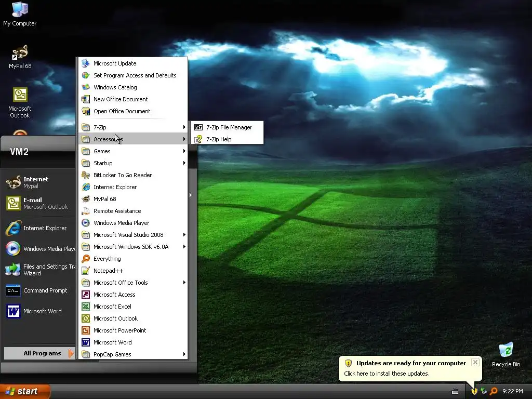Screen dimensions: 532x399
Task: Click the Microsoft Outlook icon in programs list
Action: 86,318
